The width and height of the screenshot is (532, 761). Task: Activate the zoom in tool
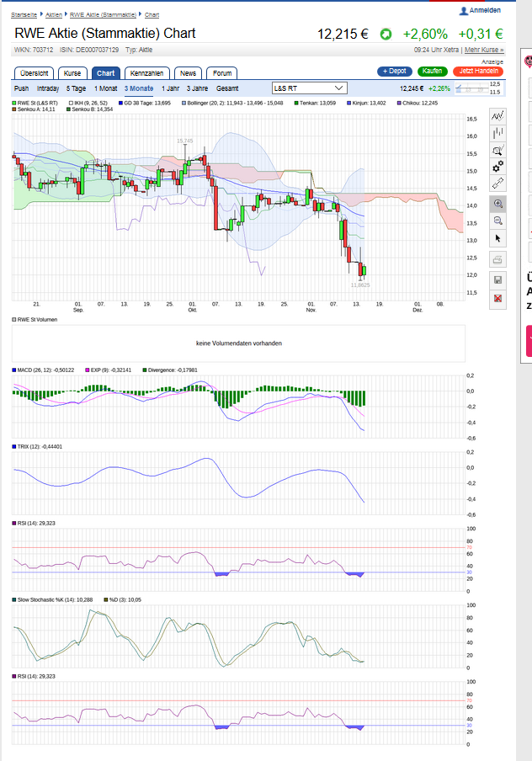click(x=497, y=204)
